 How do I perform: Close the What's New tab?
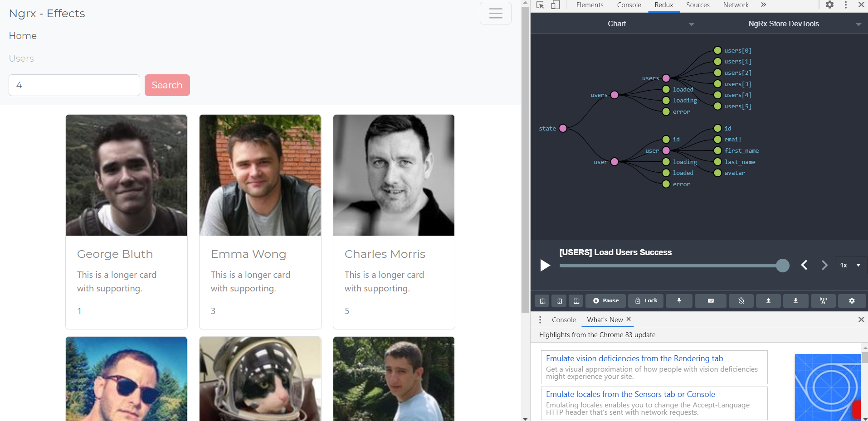coord(629,319)
